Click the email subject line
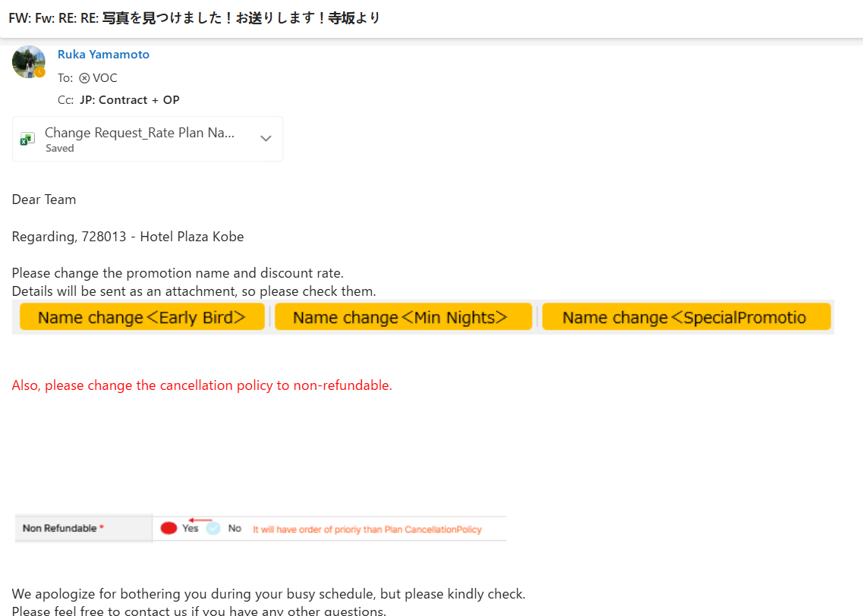The width and height of the screenshot is (863, 616). point(194,18)
